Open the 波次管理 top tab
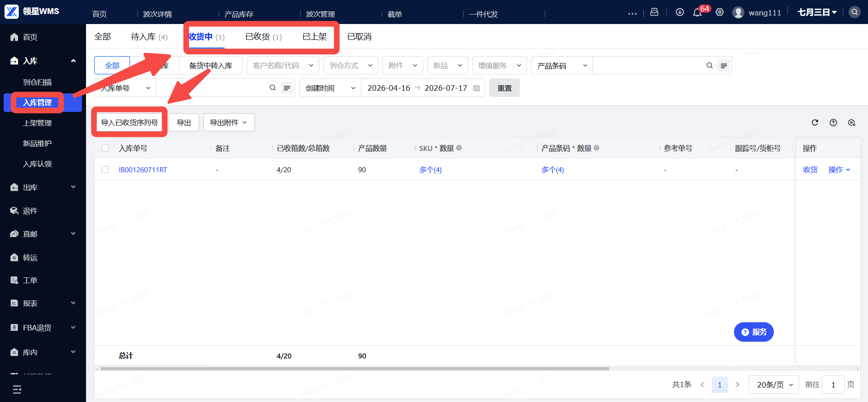This screenshot has height=402, width=868. tap(321, 14)
